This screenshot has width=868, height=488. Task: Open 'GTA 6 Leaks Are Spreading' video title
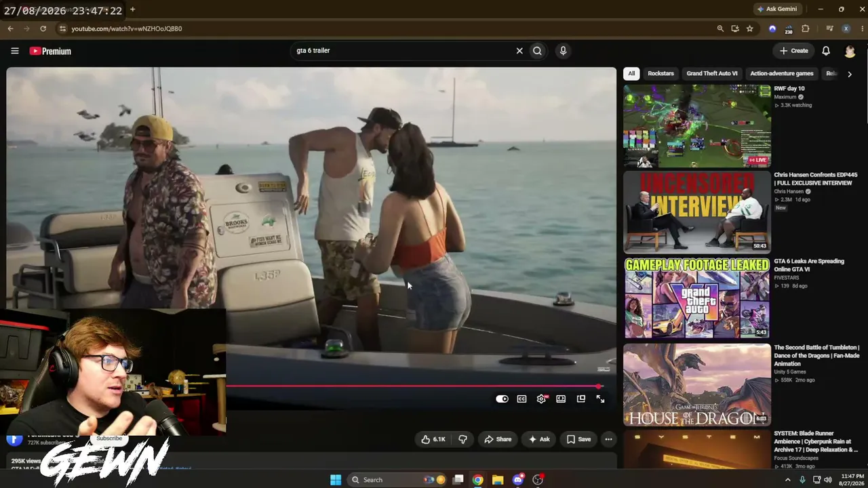809,265
